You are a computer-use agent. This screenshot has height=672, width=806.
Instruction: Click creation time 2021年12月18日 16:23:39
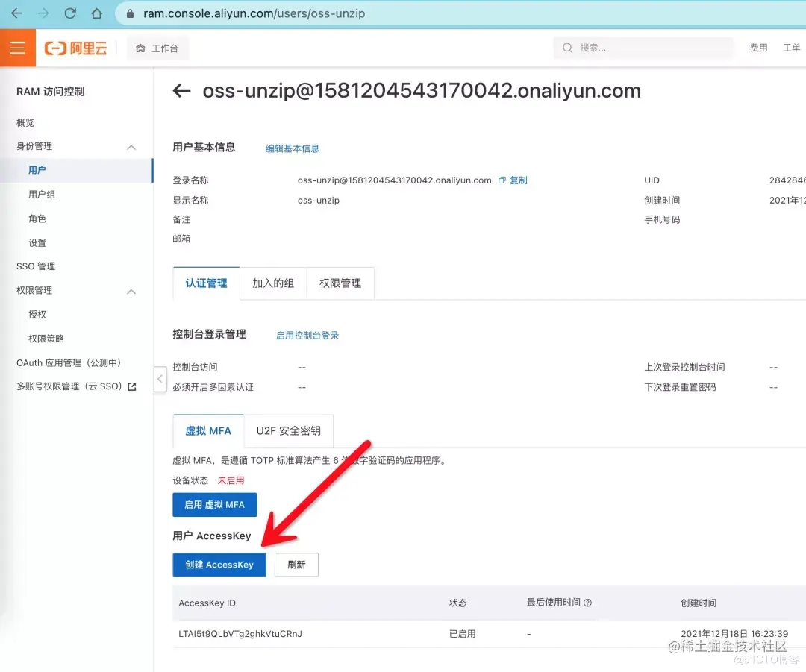734,634
